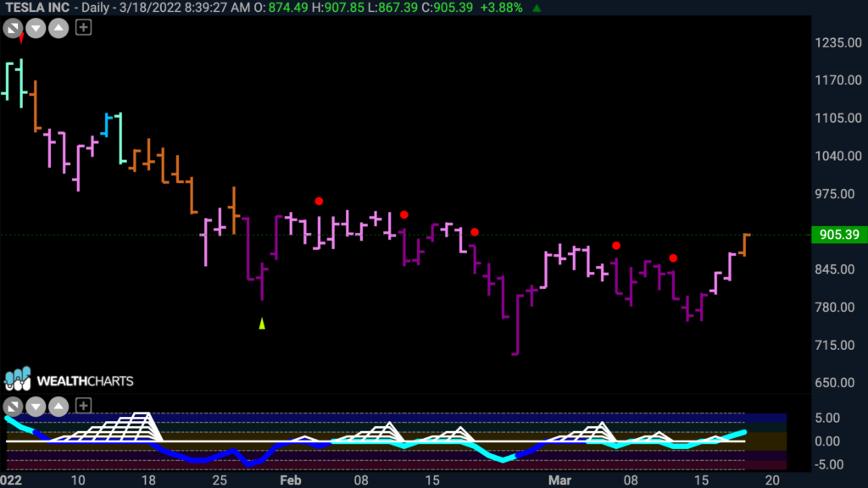Click the close value 905.39 in header
The width and height of the screenshot is (868, 488).
pyautogui.click(x=453, y=8)
